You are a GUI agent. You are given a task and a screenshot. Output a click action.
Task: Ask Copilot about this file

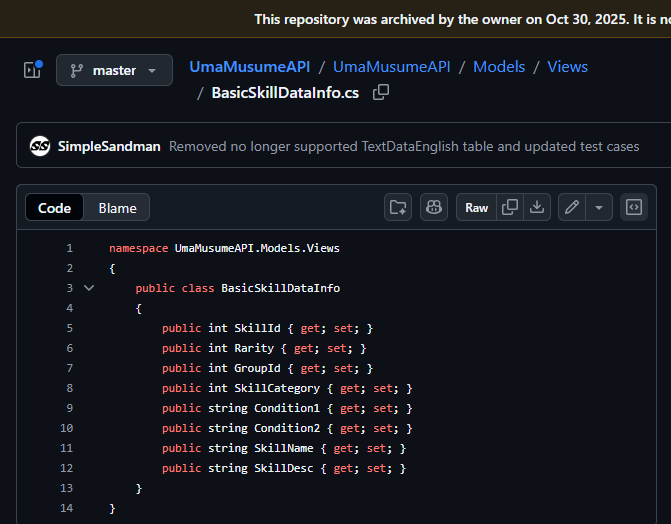click(x=434, y=208)
